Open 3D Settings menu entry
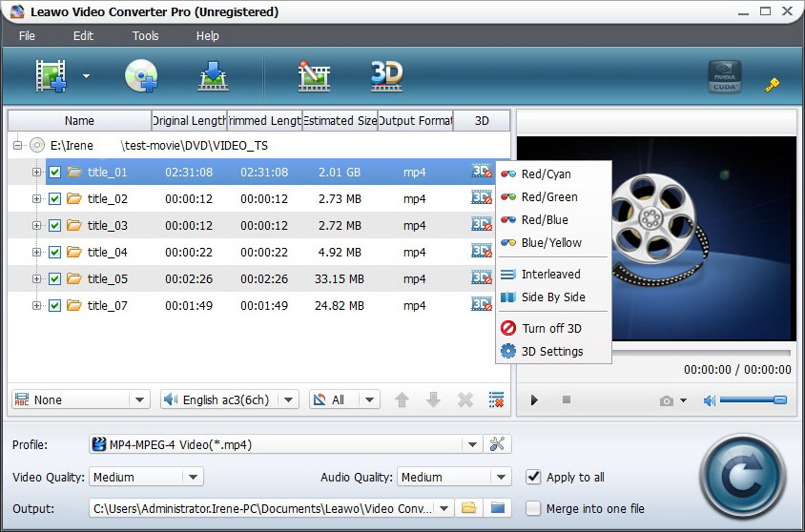Screen dimensions: 805x532 click(x=553, y=352)
